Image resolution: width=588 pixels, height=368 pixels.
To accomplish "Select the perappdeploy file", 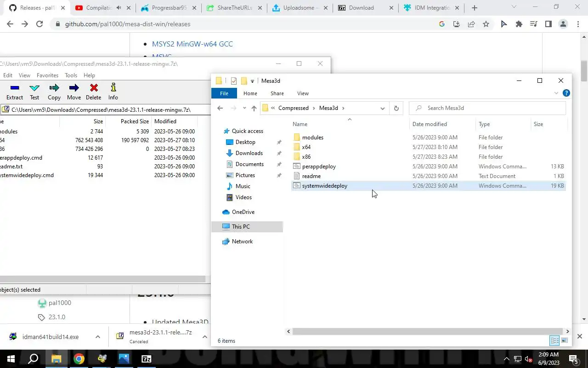I will point(319,167).
